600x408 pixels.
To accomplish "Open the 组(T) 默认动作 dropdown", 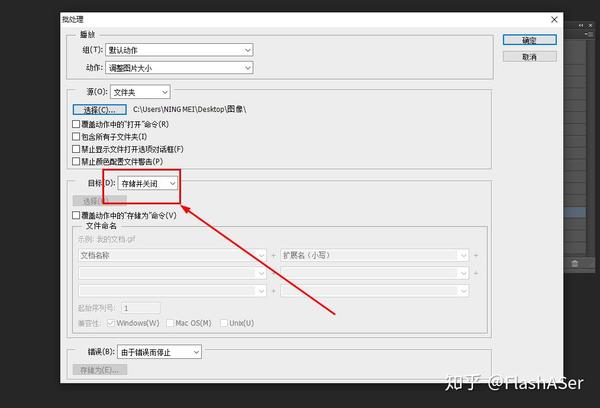I will 179,50.
